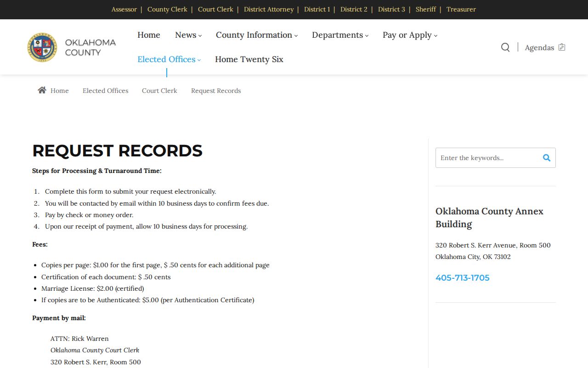588x368 pixels.
Task: Open the County Clerk top bar link
Action: click(167, 9)
